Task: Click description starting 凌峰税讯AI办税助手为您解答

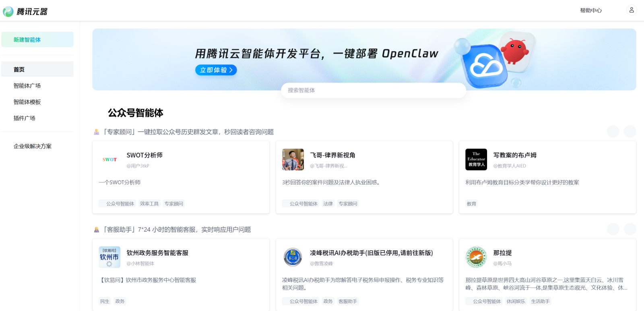Action: pyautogui.click(x=363, y=284)
